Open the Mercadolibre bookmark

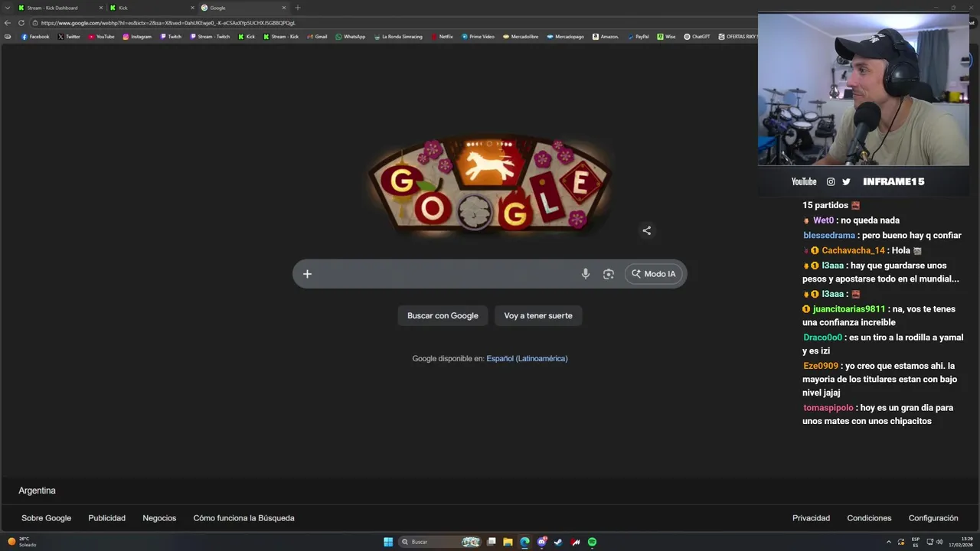[x=521, y=37]
